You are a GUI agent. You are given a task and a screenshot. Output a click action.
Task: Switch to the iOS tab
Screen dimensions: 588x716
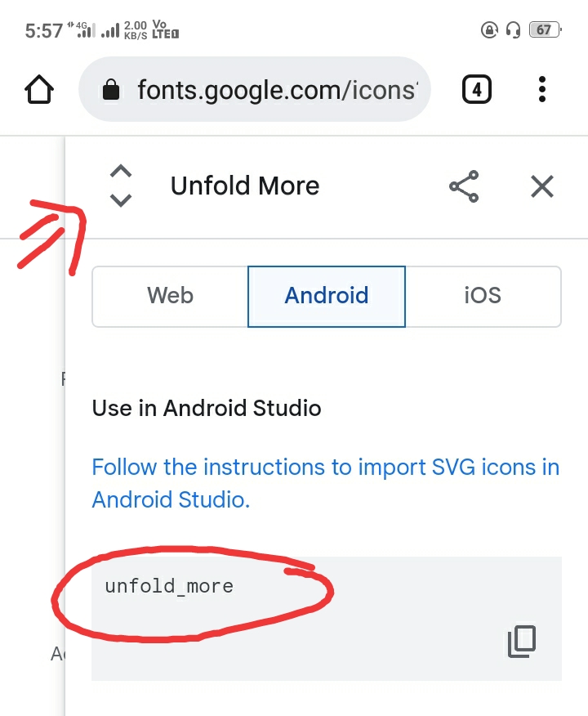click(483, 296)
